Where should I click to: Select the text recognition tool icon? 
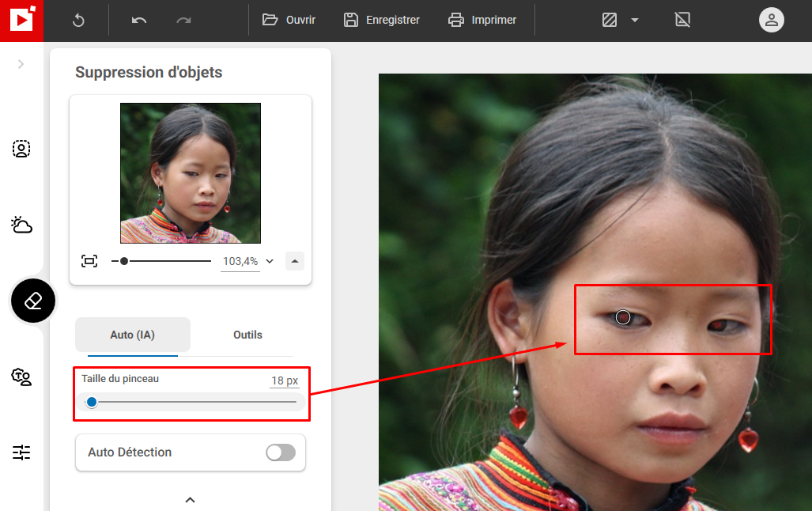click(21, 377)
